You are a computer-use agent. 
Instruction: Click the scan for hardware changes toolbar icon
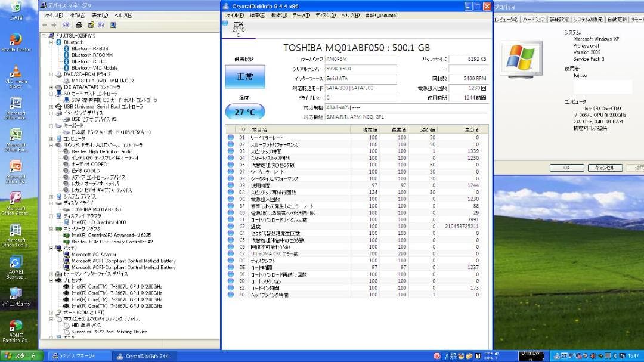(x=113, y=24)
